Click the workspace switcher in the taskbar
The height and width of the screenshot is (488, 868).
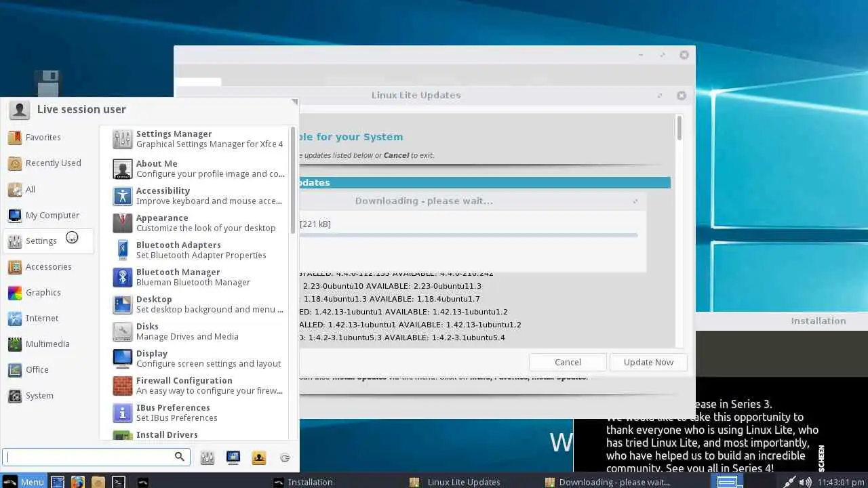pyautogui.click(x=727, y=482)
